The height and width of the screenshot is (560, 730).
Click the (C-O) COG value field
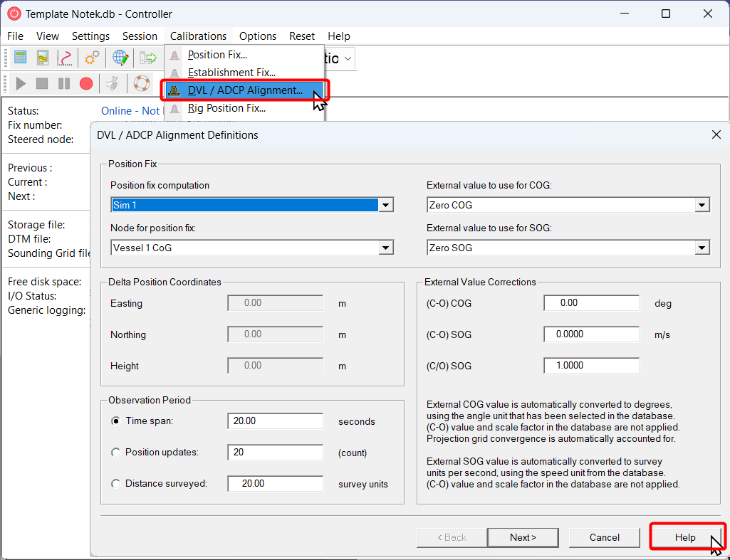tap(591, 303)
